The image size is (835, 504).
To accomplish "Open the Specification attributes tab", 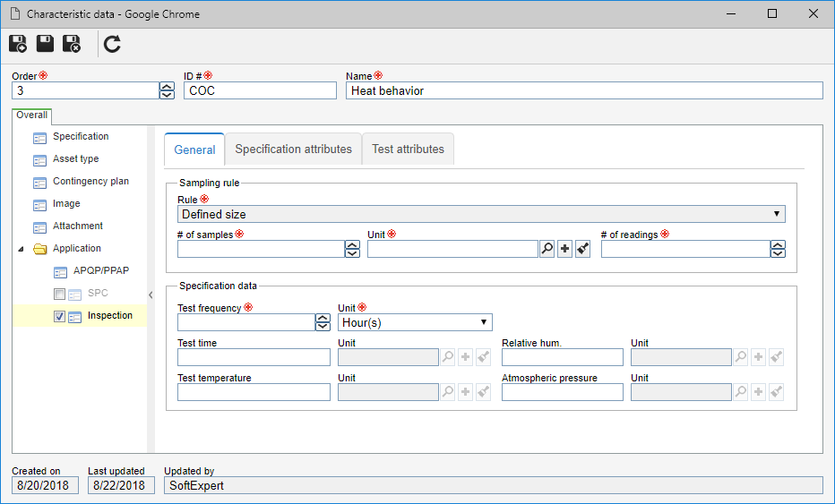I will (x=294, y=149).
